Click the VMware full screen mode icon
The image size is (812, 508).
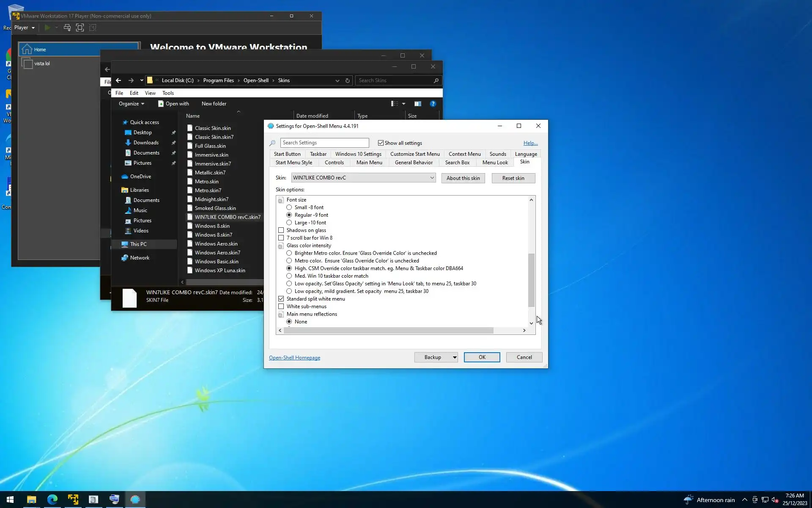[80, 28]
